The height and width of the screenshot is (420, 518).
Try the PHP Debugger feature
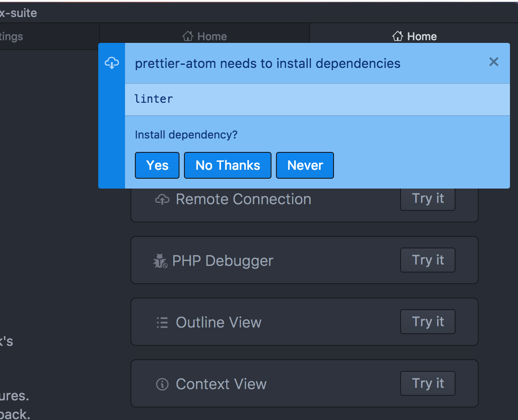tap(428, 260)
